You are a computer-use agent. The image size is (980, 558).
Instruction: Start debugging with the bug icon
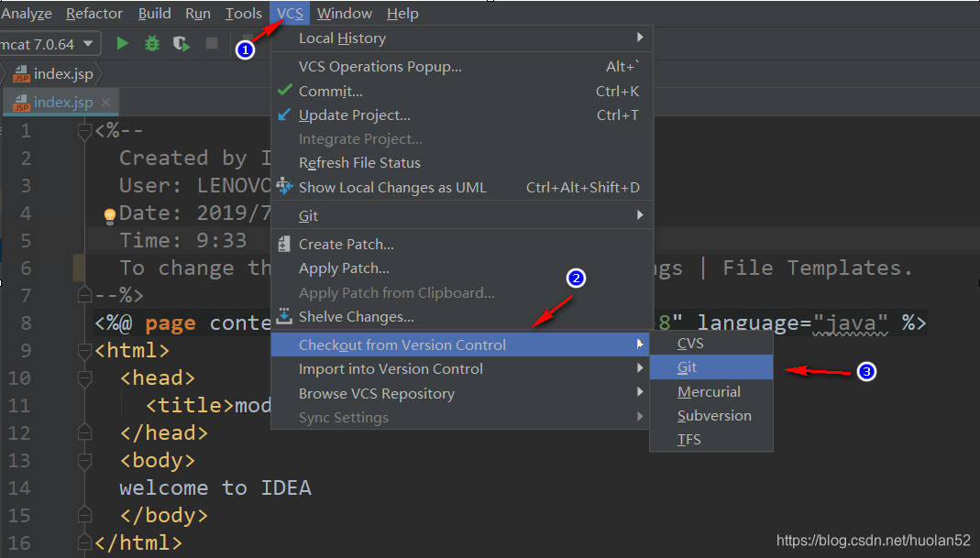click(x=152, y=44)
